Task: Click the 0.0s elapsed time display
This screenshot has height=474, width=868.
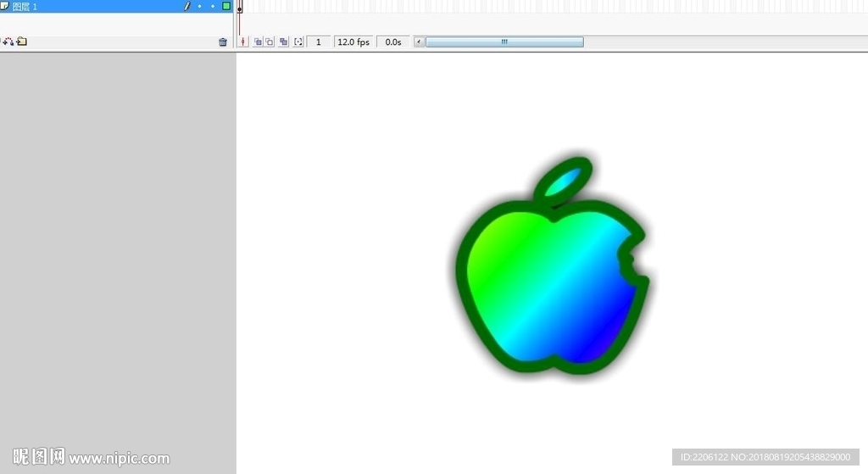Action: click(393, 42)
